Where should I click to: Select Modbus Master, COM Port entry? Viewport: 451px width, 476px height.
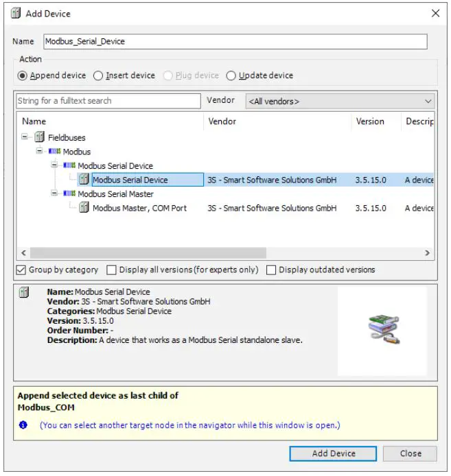pyautogui.click(x=139, y=209)
